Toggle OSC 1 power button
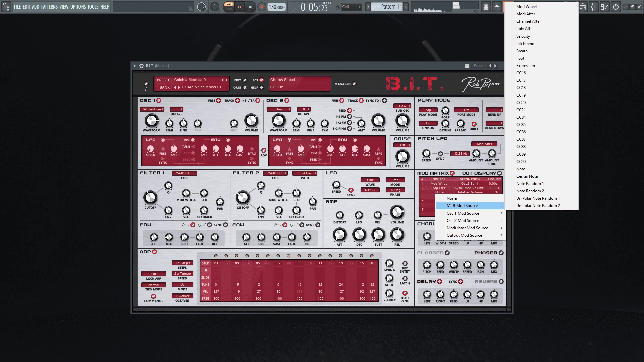Viewport: 644px width, 362px height. pyautogui.click(x=159, y=101)
